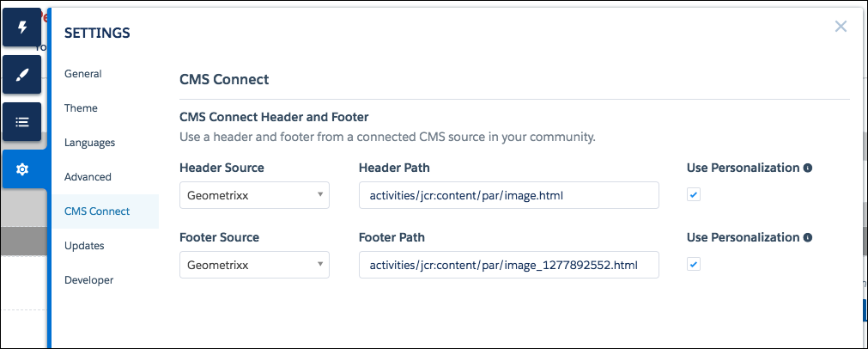Image resolution: width=868 pixels, height=349 pixels.
Task: Click the Footer Path label
Action: 392,237
